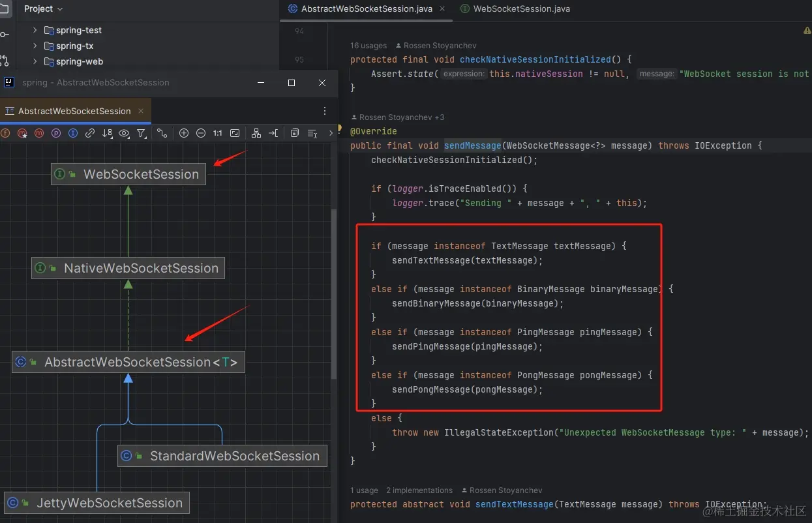Toggle Methods display in diagram toolbar

[39, 133]
